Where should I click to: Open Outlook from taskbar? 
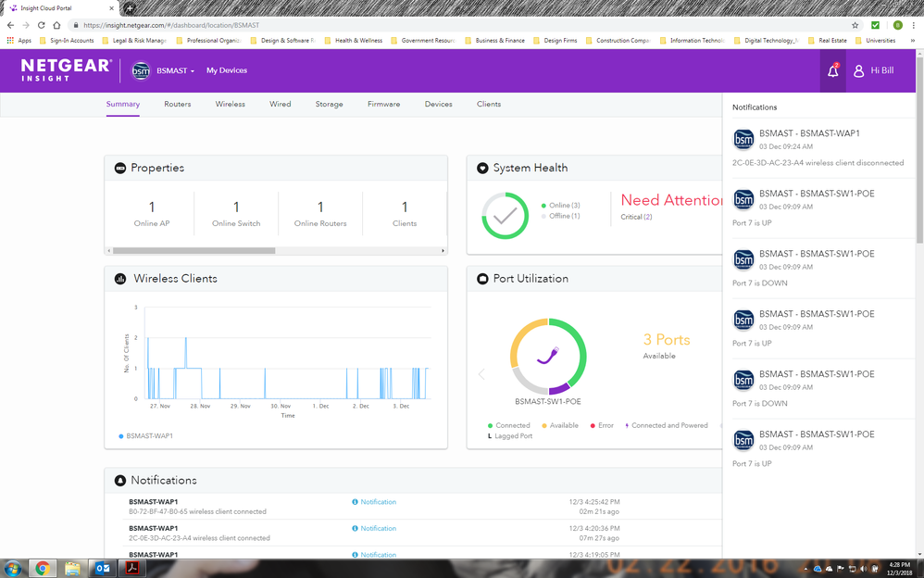click(103, 569)
